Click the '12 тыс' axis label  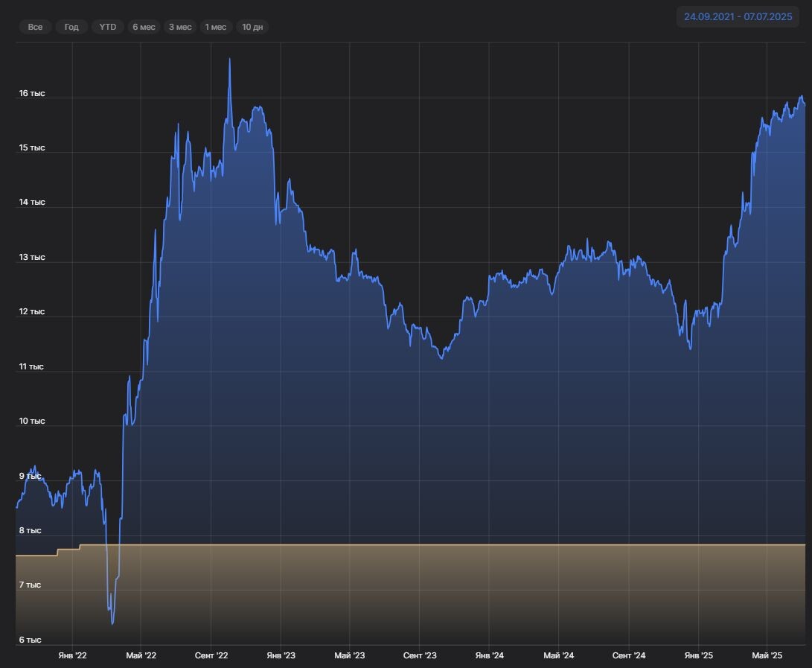point(32,311)
